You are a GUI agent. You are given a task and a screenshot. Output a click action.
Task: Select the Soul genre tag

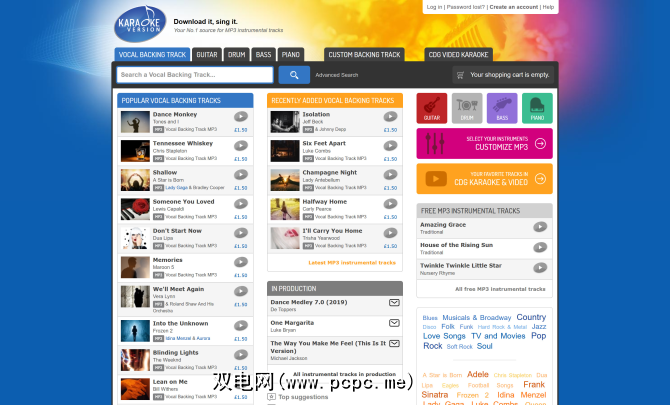point(485,346)
